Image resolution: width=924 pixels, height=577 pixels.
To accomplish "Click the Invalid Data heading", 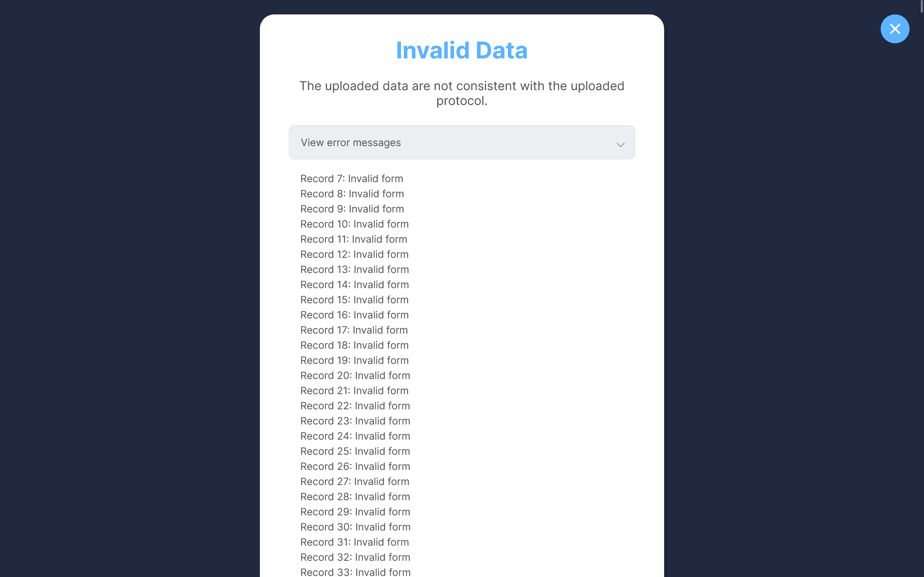I will (462, 50).
